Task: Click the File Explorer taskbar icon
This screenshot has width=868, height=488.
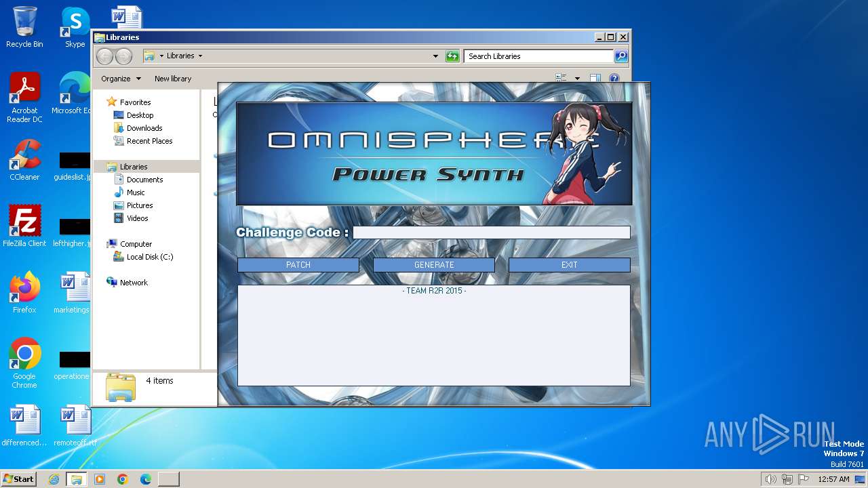Action: point(77,479)
